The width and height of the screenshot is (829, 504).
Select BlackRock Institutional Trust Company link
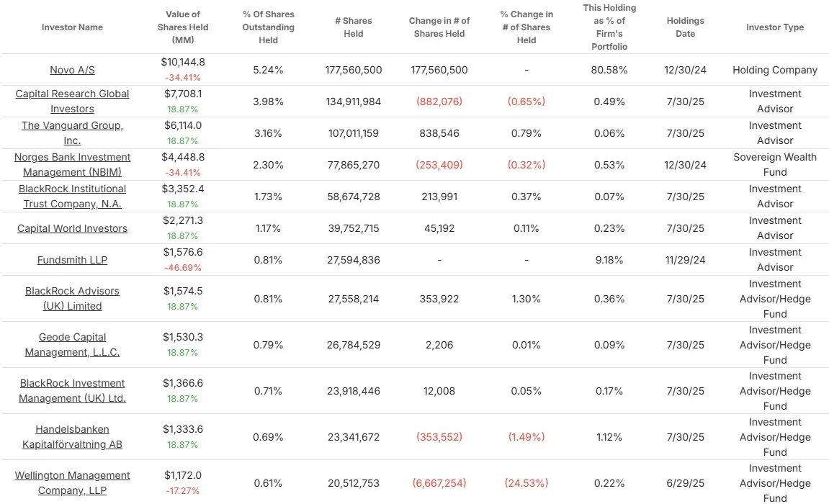(x=72, y=196)
